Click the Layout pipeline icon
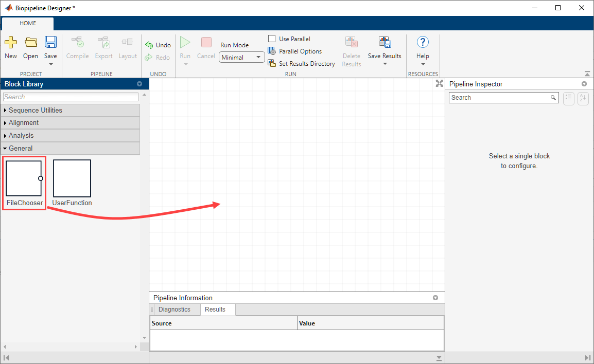 coord(127,42)
